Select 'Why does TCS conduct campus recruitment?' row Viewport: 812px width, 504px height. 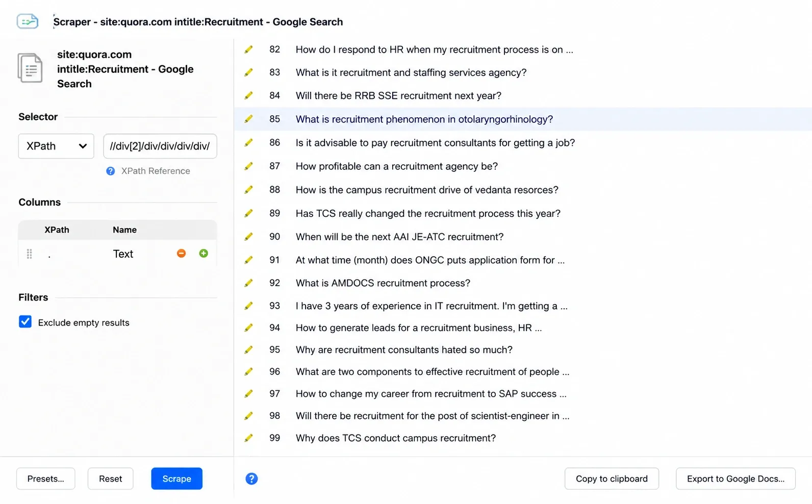[x=523, y=438]
